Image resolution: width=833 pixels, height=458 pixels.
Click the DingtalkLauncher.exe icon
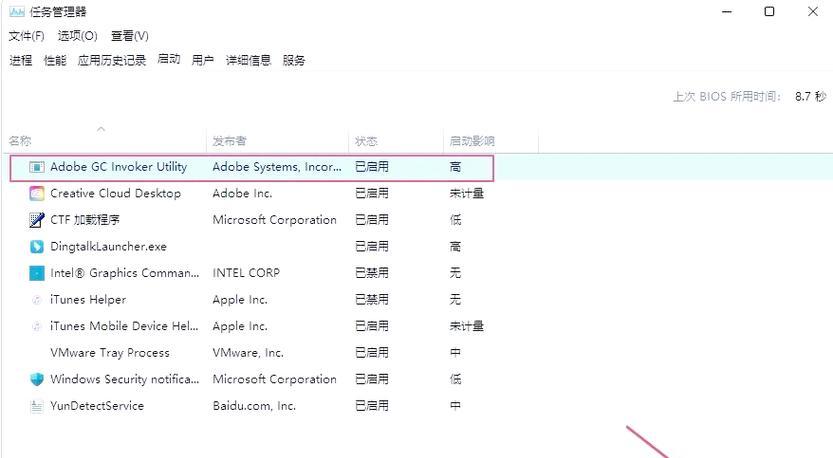click(x=37, y=247)
